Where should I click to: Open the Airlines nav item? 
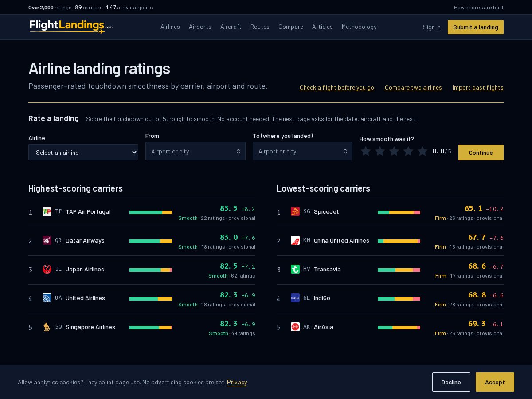coord(170,27)
